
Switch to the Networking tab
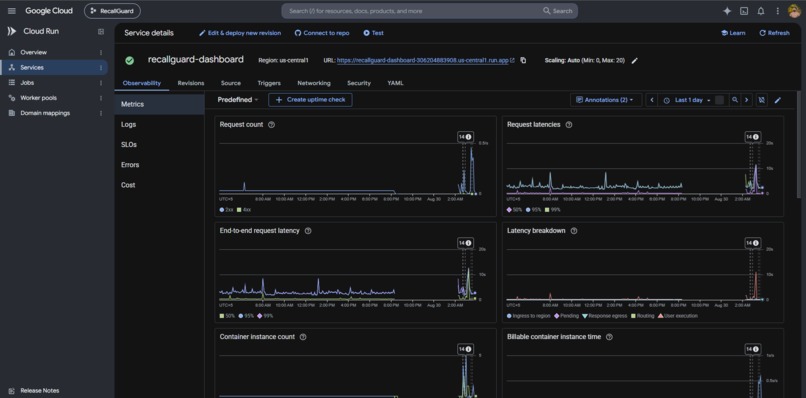click(x=314, y=83)
